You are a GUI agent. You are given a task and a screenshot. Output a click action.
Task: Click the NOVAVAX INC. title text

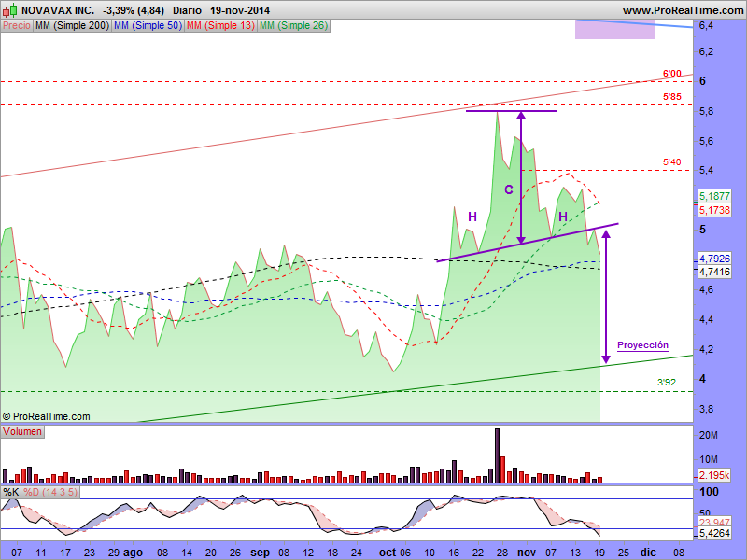click(58, 10)
